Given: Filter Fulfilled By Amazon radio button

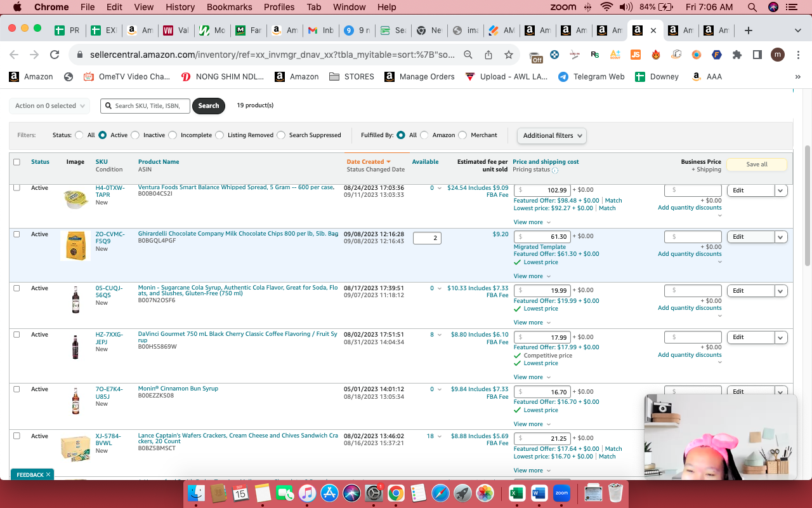Looking at the screenshot, I should click(424, 135).
